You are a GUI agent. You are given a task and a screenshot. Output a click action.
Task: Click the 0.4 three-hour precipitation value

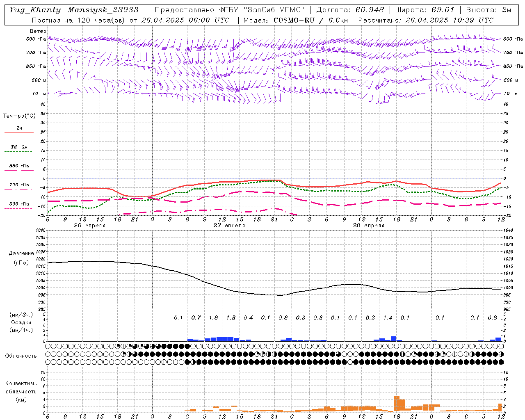tap(249, 317)
